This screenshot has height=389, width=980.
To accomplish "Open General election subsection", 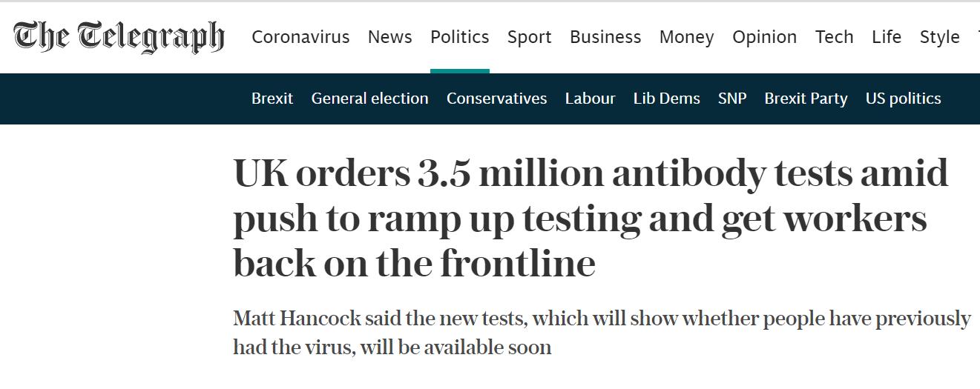I will pyautogui.click(x=369, y=99).
